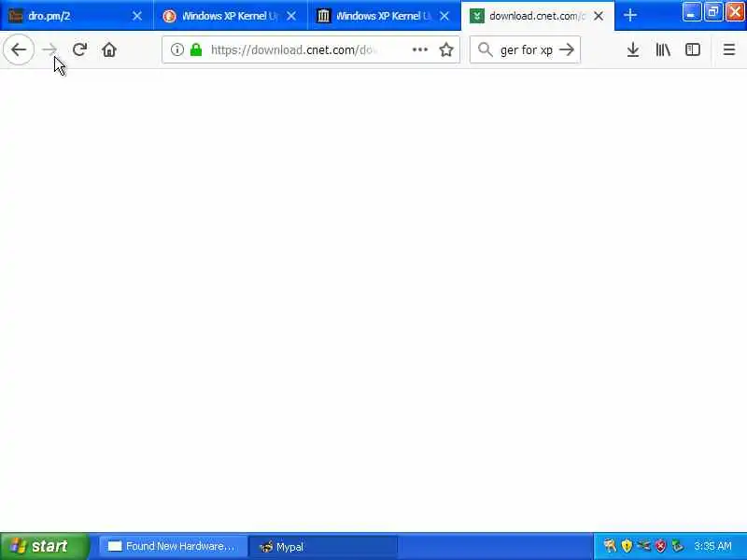Close the dro.pm/2 tab
The height and width of the screenshot is (560, 747).
point(137,16)
